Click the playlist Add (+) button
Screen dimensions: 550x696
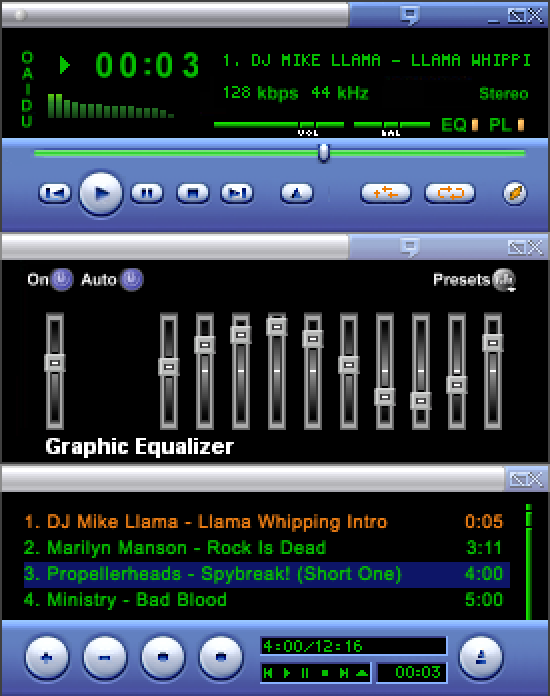pos(47,657)
